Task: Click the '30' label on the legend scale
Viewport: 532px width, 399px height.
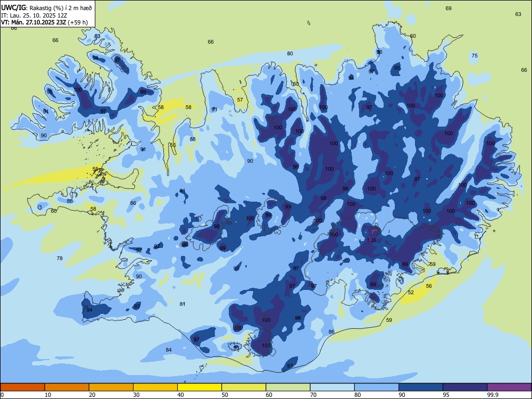Action: point(136,395)
